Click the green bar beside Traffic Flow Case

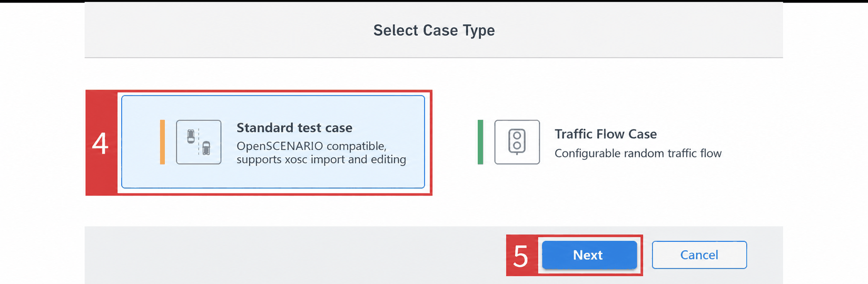pos(480,142)
